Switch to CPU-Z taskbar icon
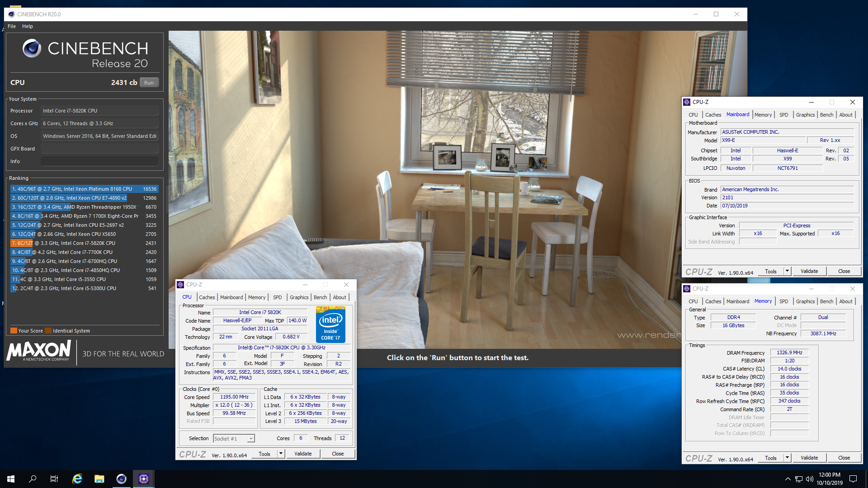The image size is (868, 488). pos(143,479)
